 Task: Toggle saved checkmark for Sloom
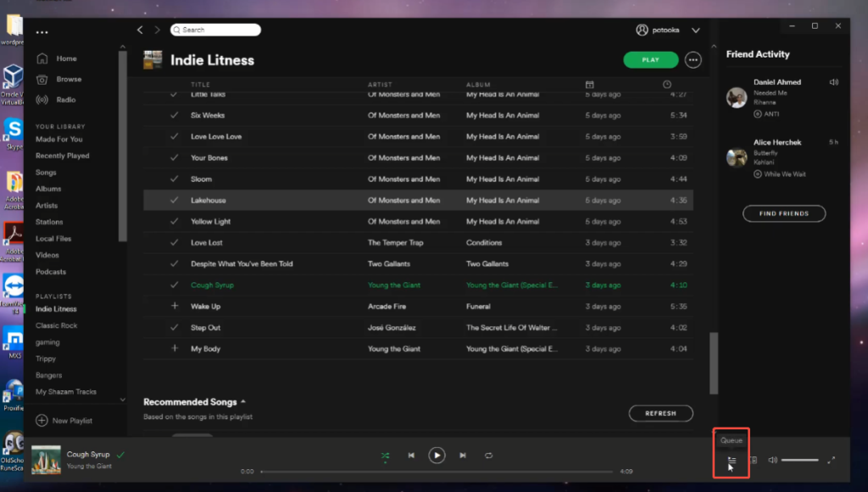tap(175, 179)
